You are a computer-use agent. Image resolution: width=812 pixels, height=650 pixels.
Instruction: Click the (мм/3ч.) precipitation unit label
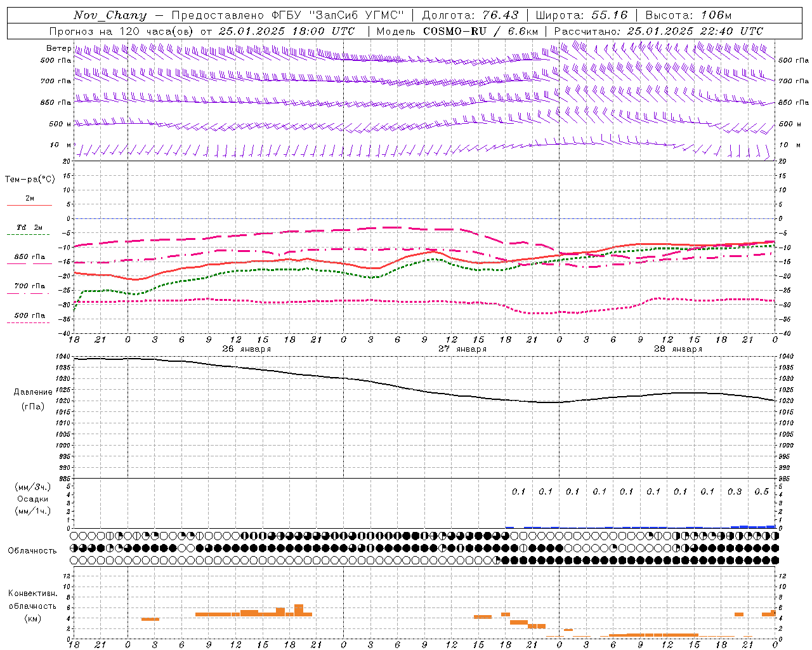33,487
